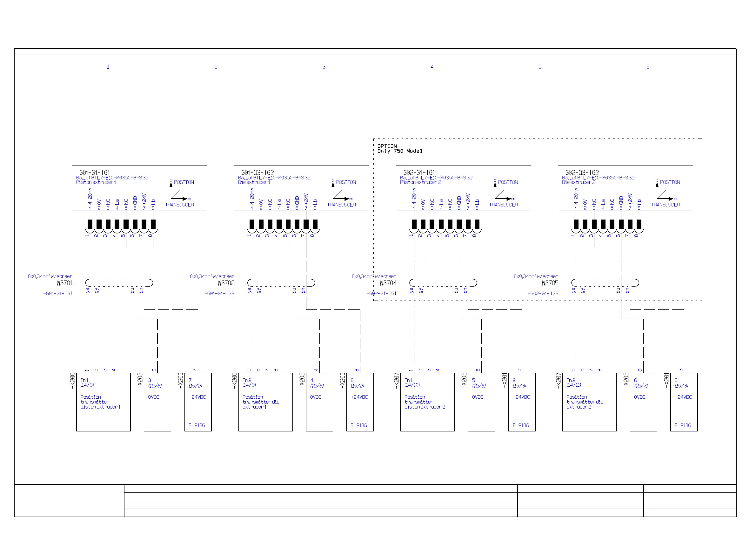
Task: Follow the (15/7) reference on -X203 terminal 6
Action: click(641, 386)
